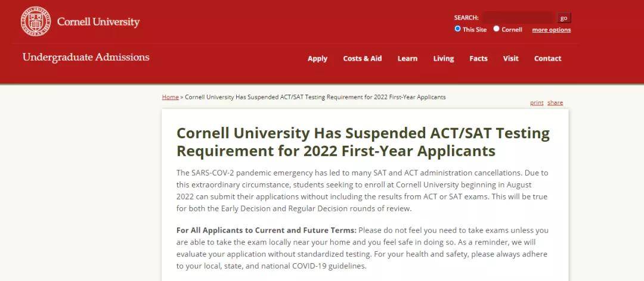Screen dimensions: 644x281
Task: Open the Visit menu
Action: (510, 58)
